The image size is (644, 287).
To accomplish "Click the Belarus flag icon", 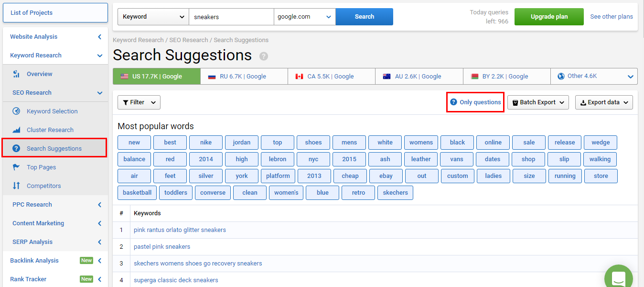I will click(x=474, y=76).
